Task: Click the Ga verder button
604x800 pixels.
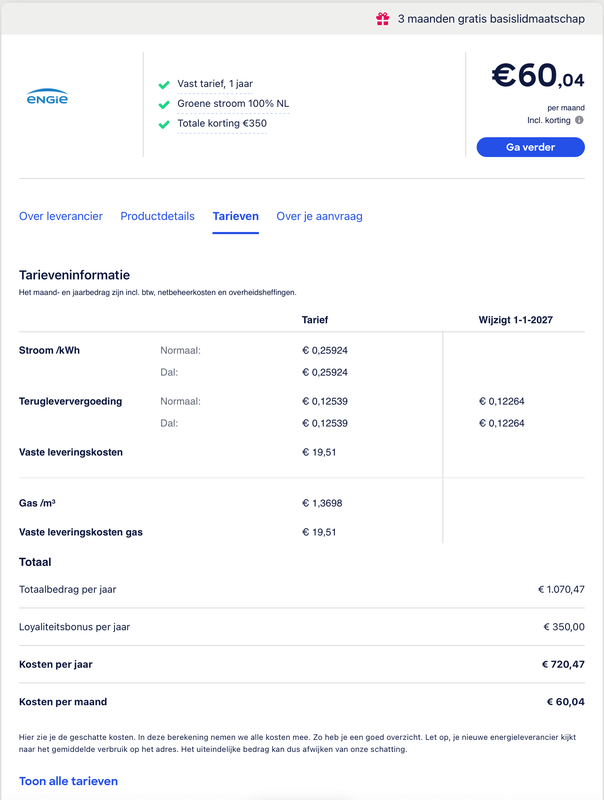Action: pyautogui.click(x=531, y=147)
